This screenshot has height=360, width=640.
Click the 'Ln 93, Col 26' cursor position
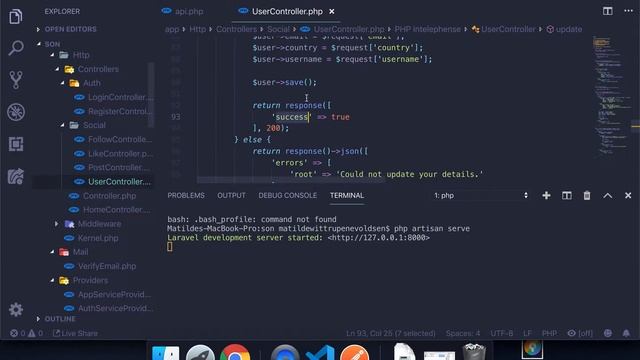(391, 333)
